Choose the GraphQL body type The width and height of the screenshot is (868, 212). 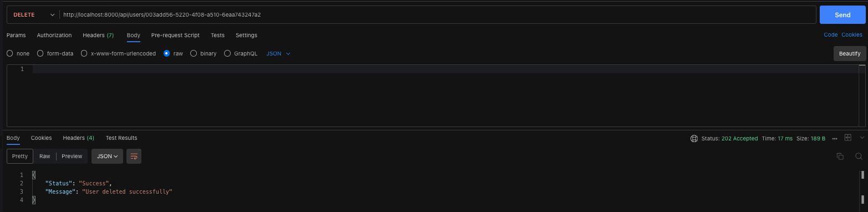(x=241, y=54)
